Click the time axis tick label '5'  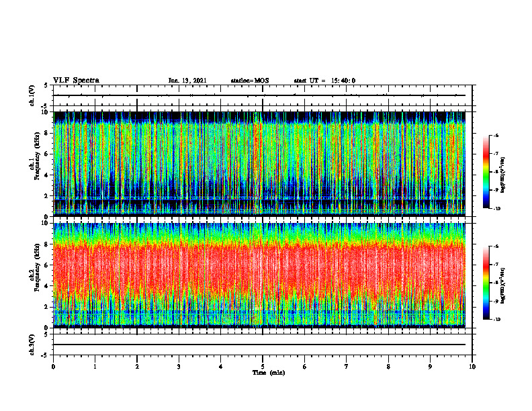[x=263, y=367]
